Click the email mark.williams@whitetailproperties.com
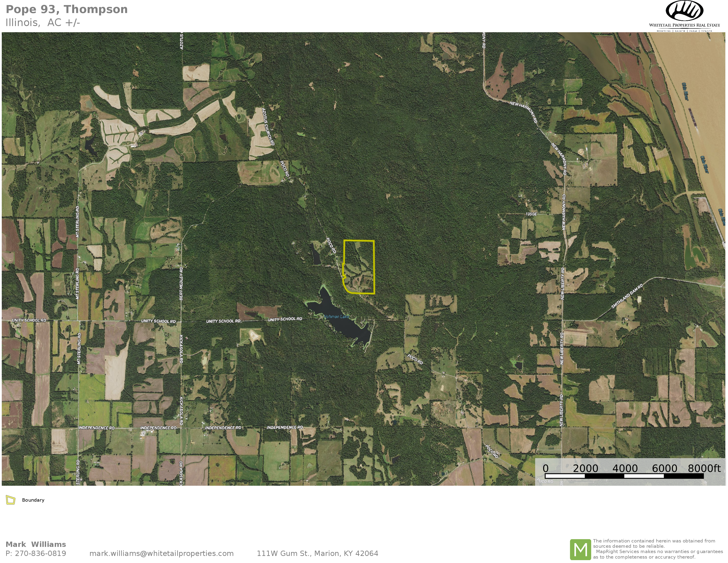728x563 pixels. click(x=161, y=553)
